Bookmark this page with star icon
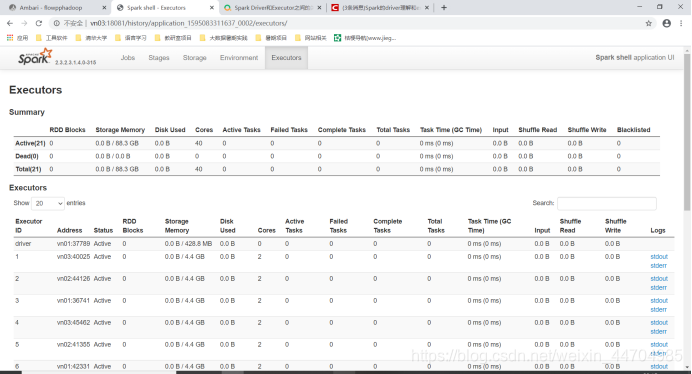Screen dimensions: 692x374 (x=648, y=23)
